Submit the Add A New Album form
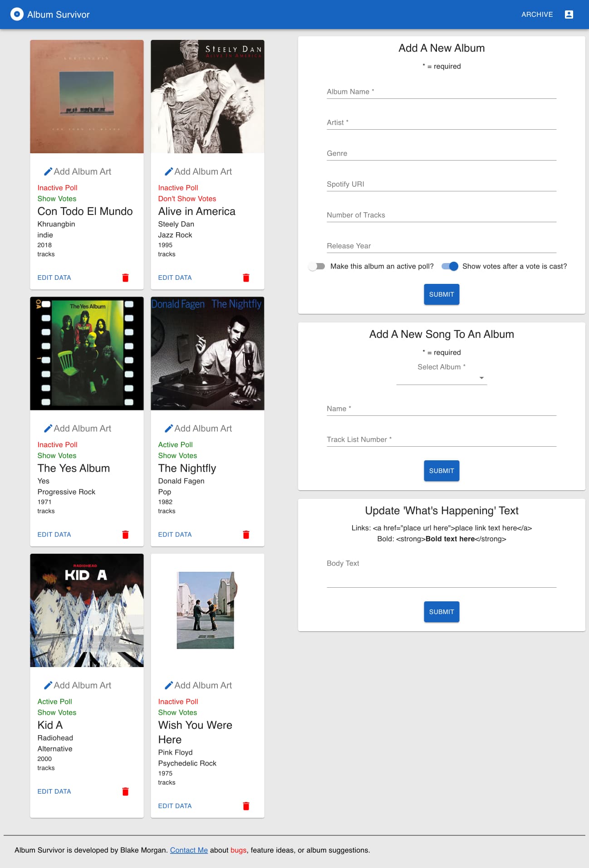 (x=442, y=294)
